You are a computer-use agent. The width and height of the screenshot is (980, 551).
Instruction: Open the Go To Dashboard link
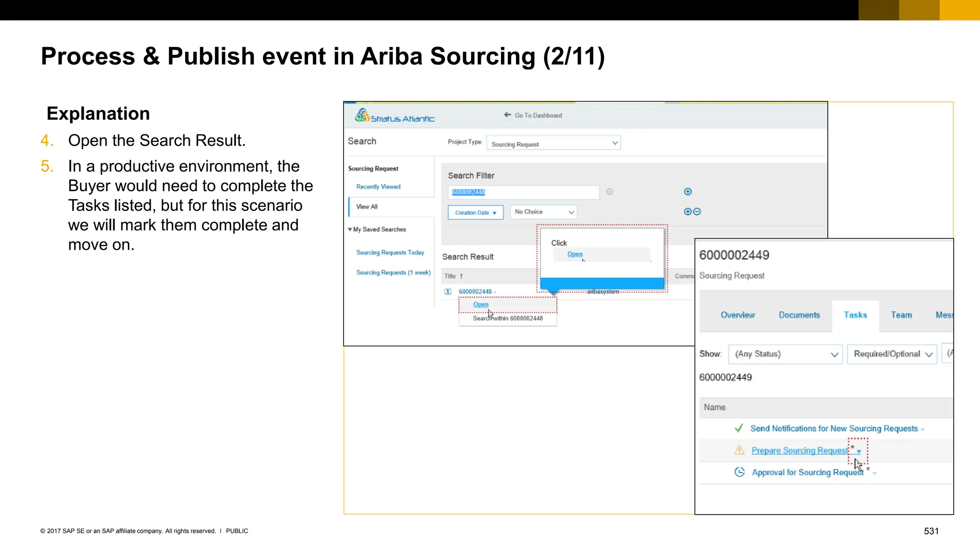(538, 115)
